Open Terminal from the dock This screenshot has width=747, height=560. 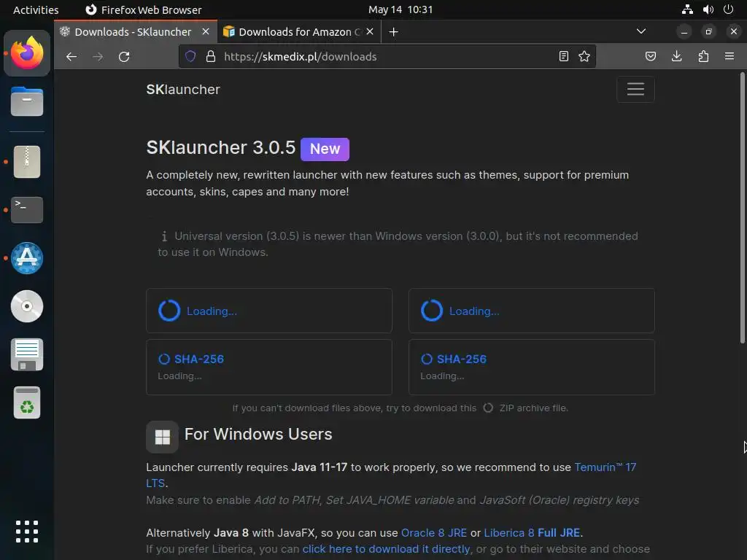[27, 209]
